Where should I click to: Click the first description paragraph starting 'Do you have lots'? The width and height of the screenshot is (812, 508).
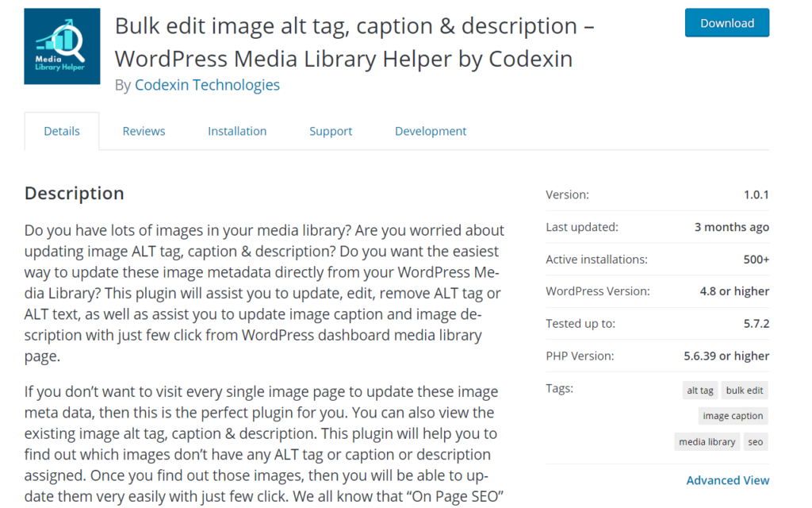pyautogui.click(x=264, y=293)
